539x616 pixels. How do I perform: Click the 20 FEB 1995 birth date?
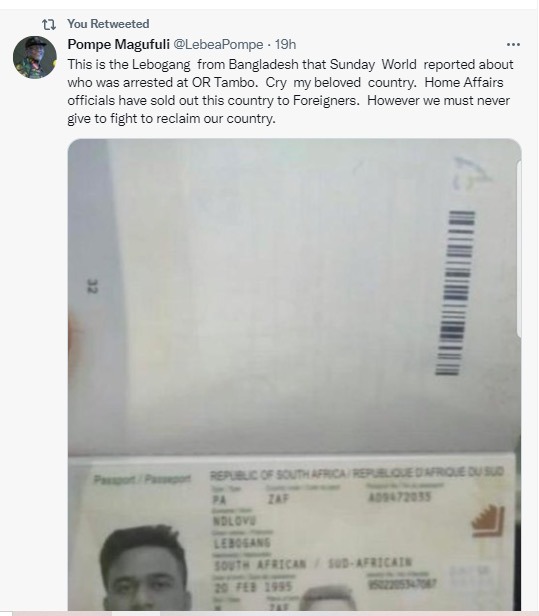[x=253, y=587]
